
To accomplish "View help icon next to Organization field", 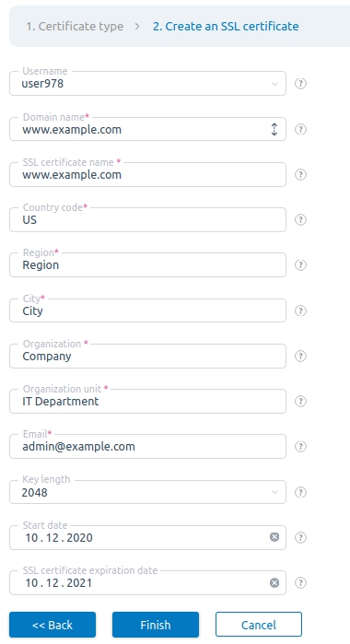I will [300, 357].
